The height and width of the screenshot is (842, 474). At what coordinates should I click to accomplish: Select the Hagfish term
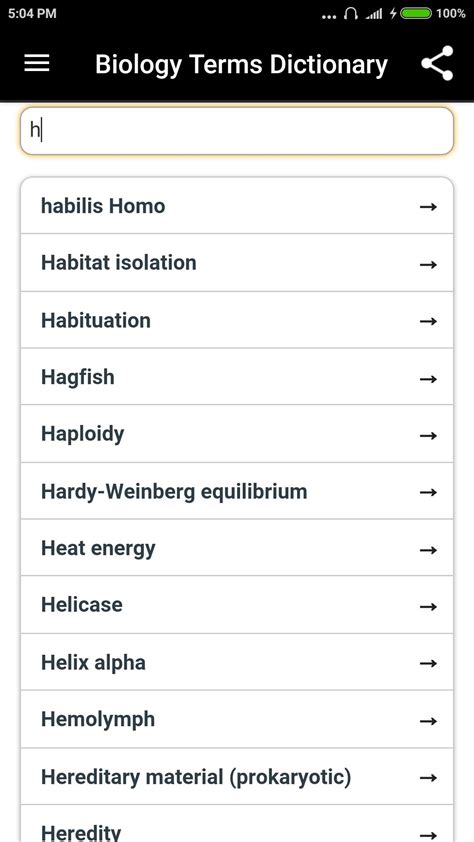point(237,377)
